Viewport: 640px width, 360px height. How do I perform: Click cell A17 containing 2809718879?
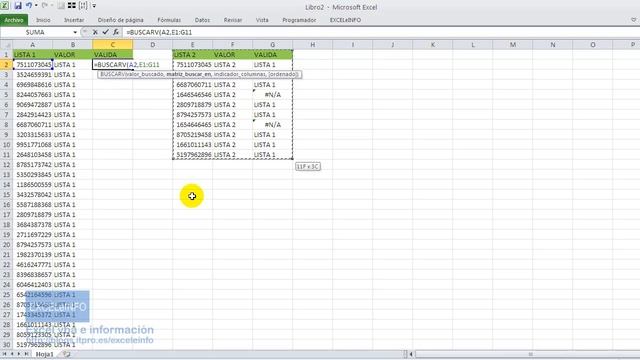[33, 215]
